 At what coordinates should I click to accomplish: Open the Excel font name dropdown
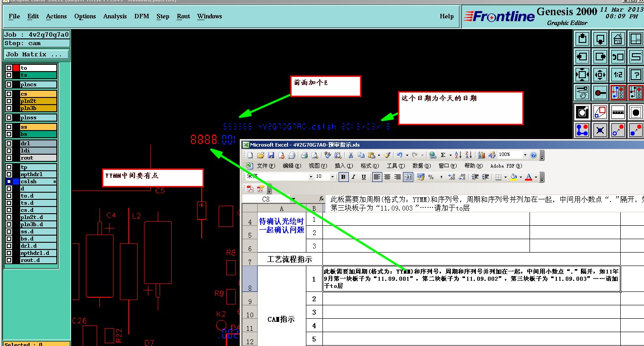[311, 177]
